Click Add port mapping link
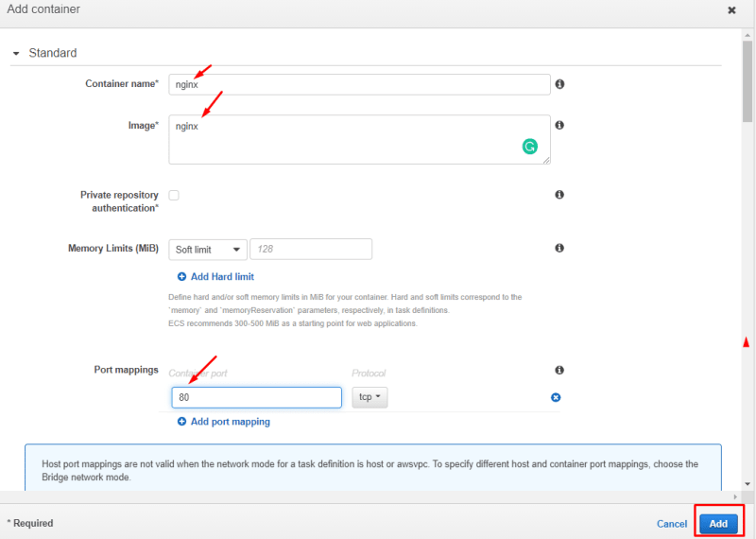Screen dimensions: 756x539 click(230, 422)
